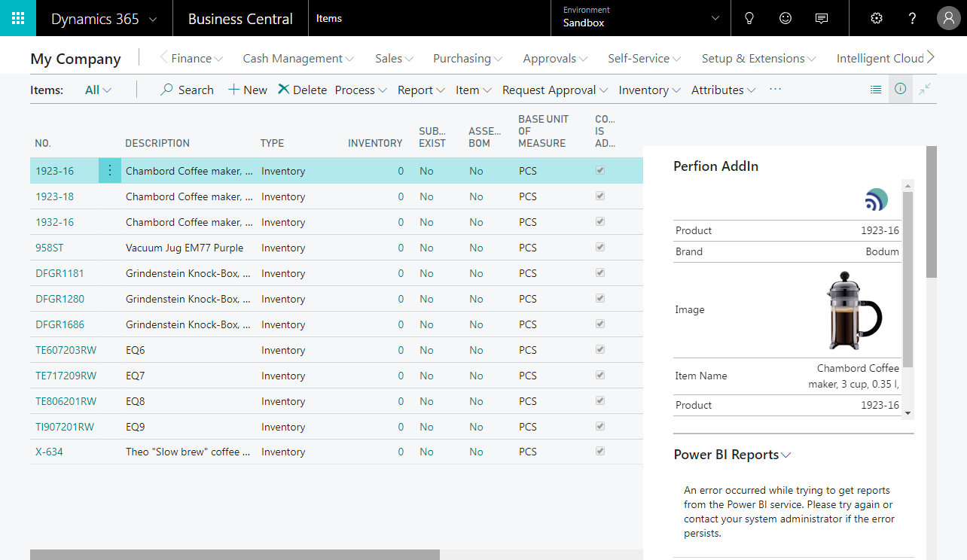Open the Item menu in toolbar
This screenshot has height=560, width=967.
click(473, 90)
